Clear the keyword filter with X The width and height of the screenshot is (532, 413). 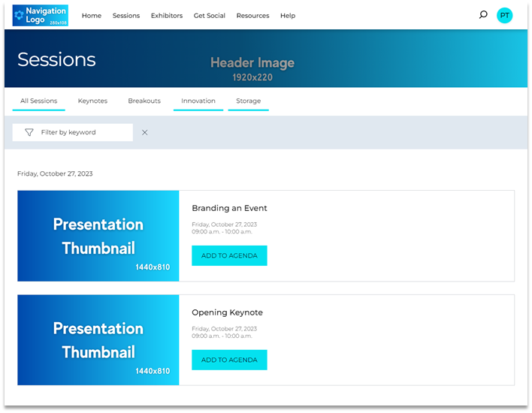pos(144,133)
